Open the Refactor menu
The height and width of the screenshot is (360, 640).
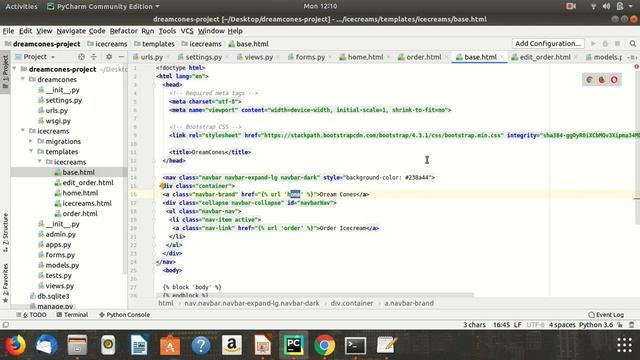pyautogui.click(x=123, y=31)
